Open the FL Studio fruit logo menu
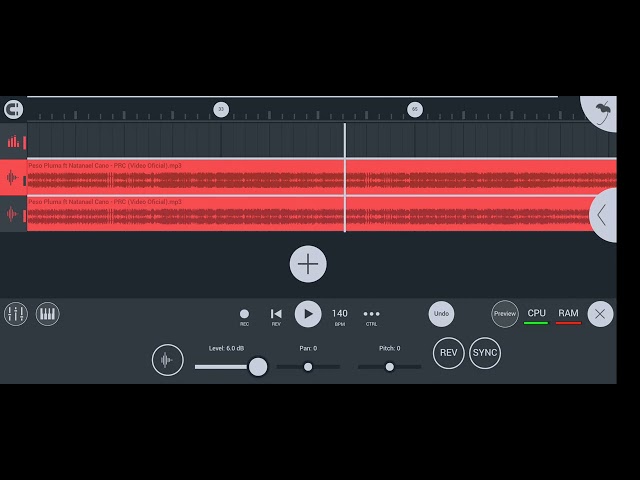The width and height of the screenshot is (640, 480). (601, 113)
